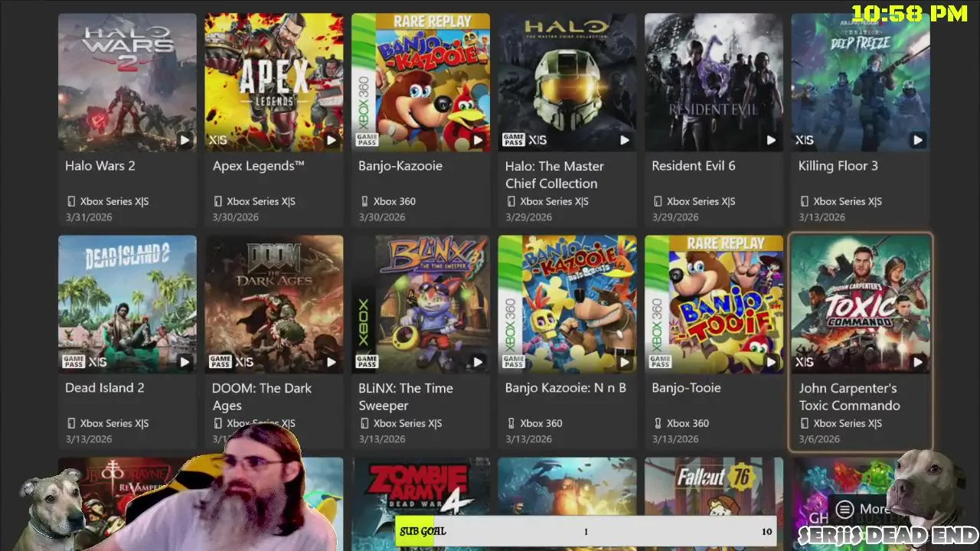Click the date 3/31/2026 under Halo Wars 2
The width and height of the screenshot is (980, 551).
pyautogui.click(x=89, y=217)
